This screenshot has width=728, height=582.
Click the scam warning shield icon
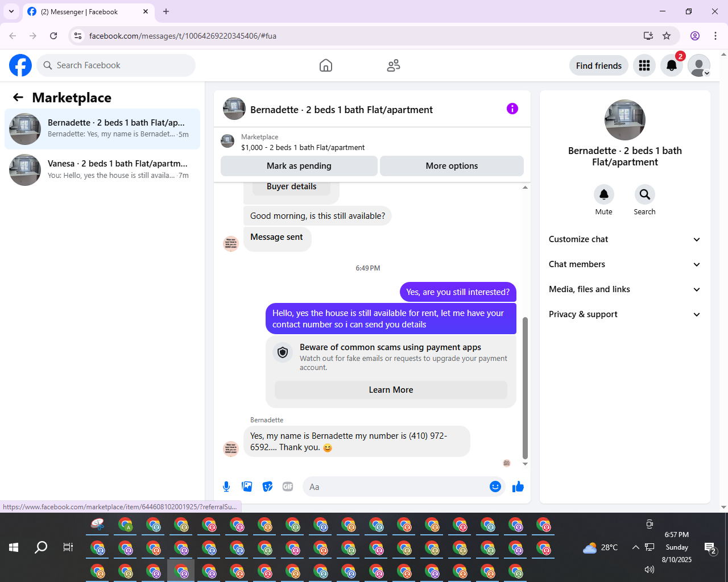(283, 352)
